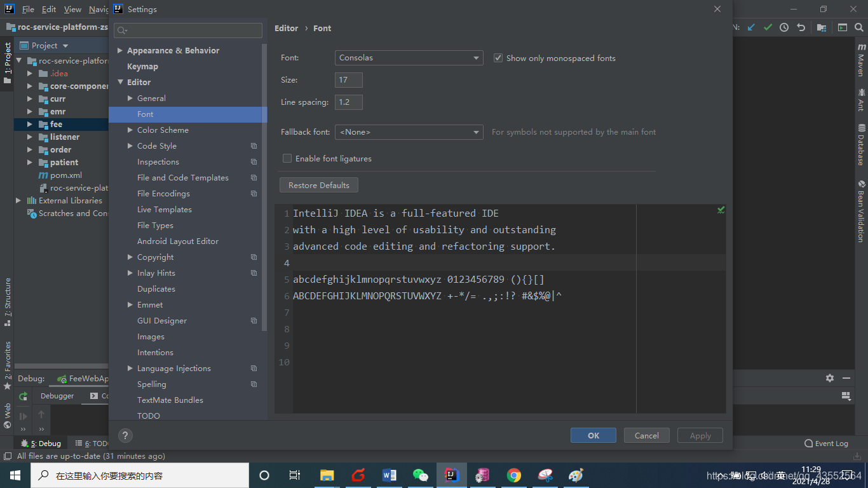Open the Event Log link
The image size is (868, 488).
coord(826,444)
